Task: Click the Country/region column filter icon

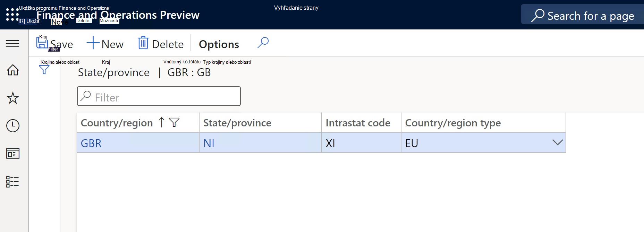Action: click(174, 122)
